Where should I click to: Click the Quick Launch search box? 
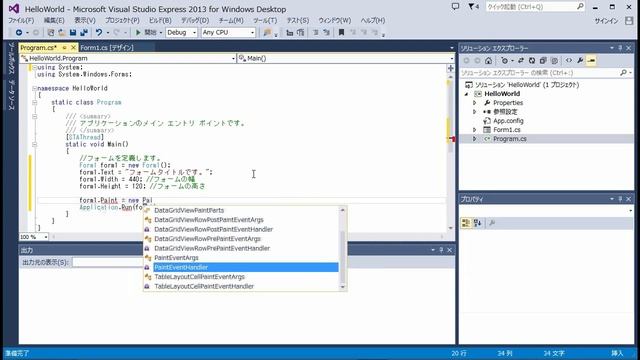[x=535, y=7]
